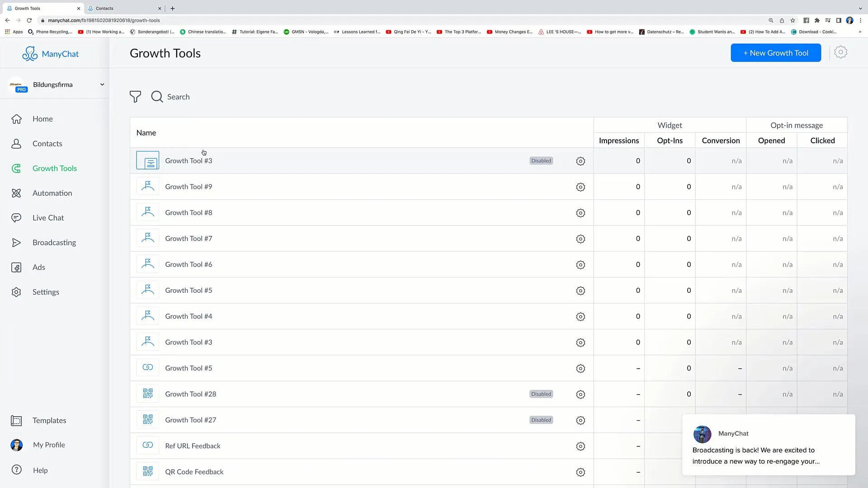Toggle disabled status on first Growth Tool #3
The height and width of the screenshot is (488, 868).
[x=541, y=160]
